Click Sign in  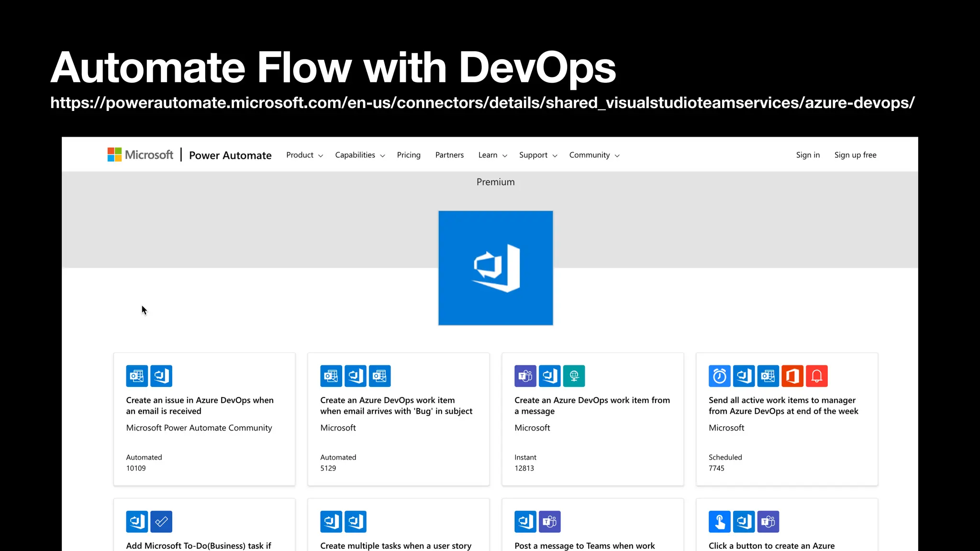[808, 155]
